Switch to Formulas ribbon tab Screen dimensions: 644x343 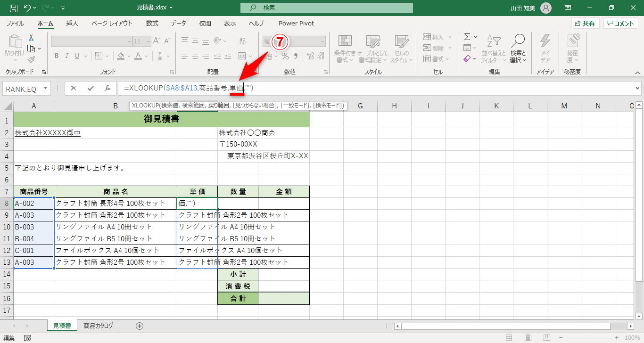[152, 23]
